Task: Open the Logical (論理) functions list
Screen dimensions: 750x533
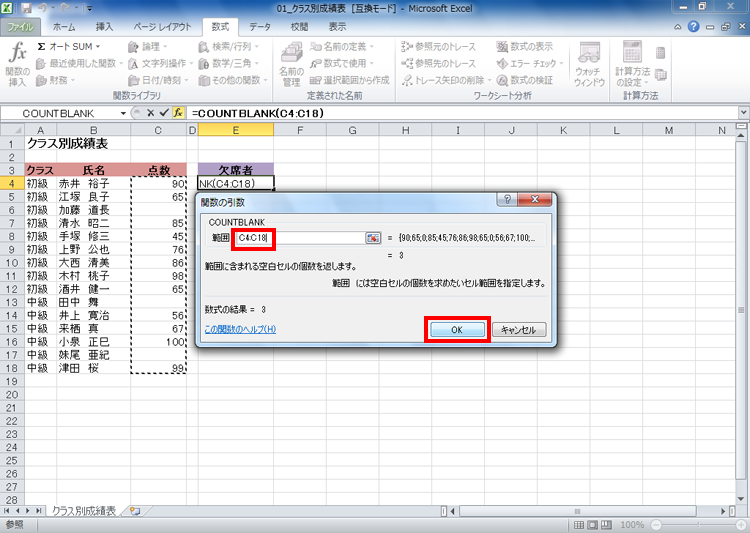Action: pos(147,46)
